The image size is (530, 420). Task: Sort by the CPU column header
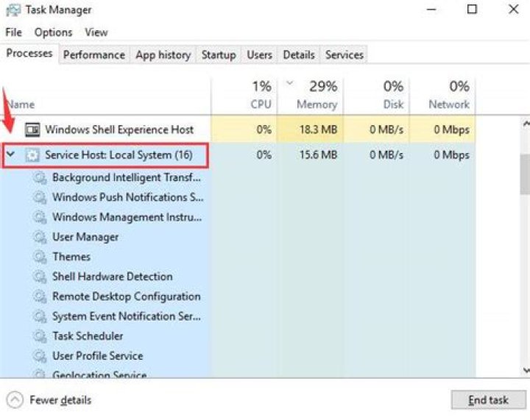click(x=244, y=96)
